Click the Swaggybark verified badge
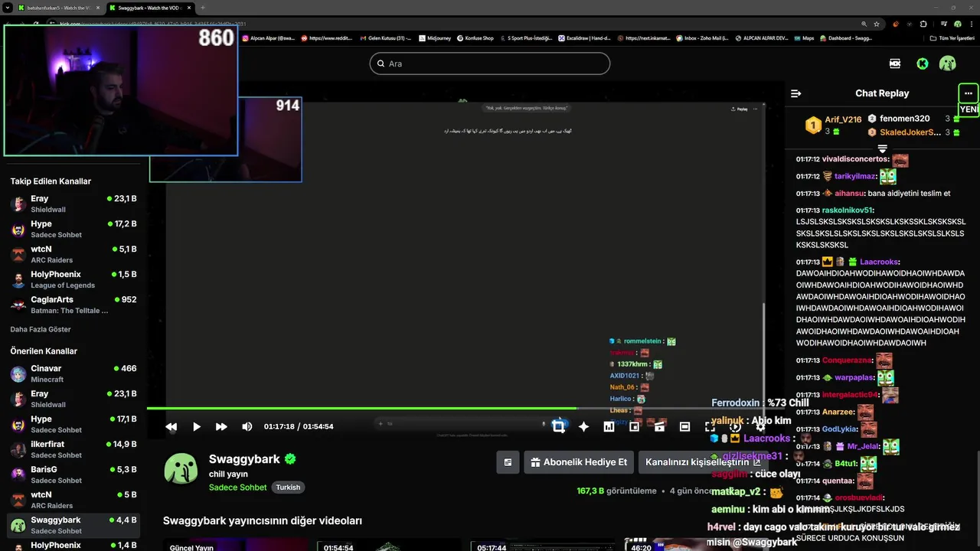 tap(290, 459)
